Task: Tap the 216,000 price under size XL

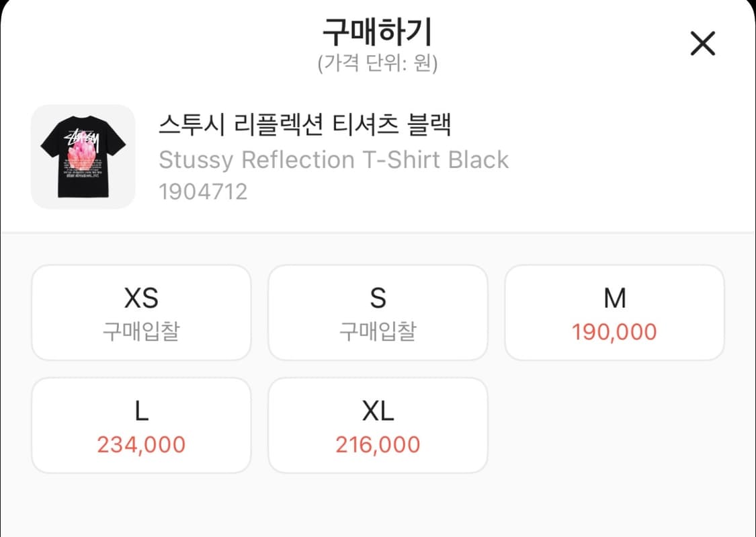Action: coord(378,444)
